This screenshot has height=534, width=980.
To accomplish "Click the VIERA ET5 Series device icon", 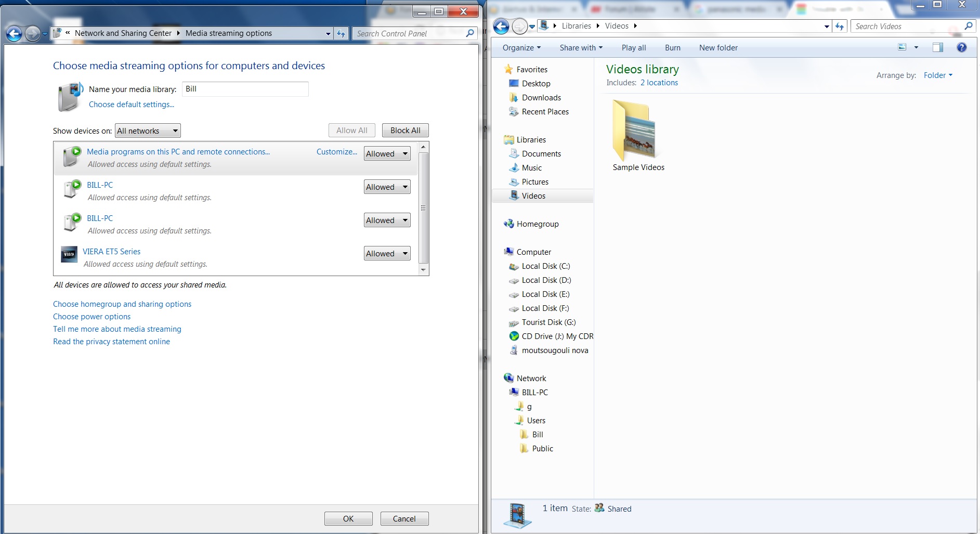I will [69, 254].
